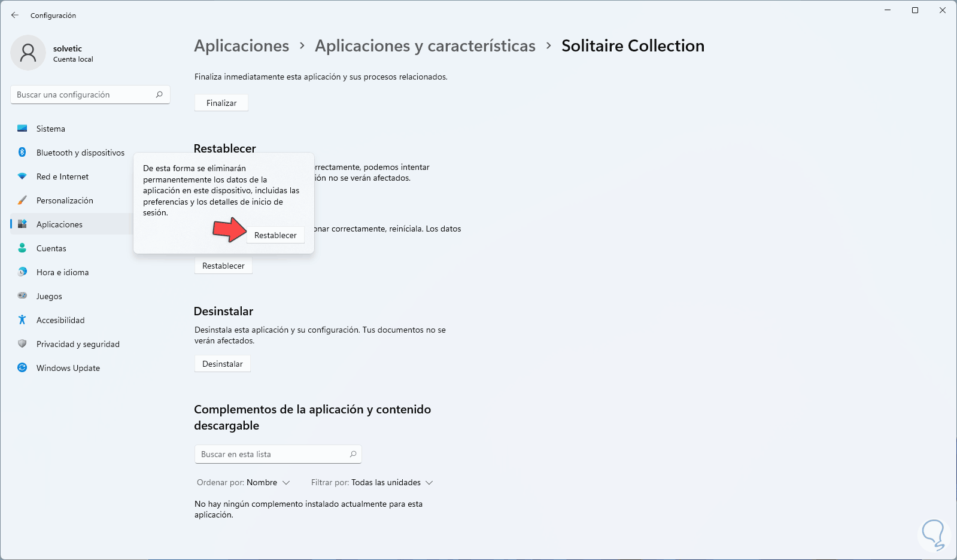Click the Solitaire Collection breadcrumb title

[633, 46]
